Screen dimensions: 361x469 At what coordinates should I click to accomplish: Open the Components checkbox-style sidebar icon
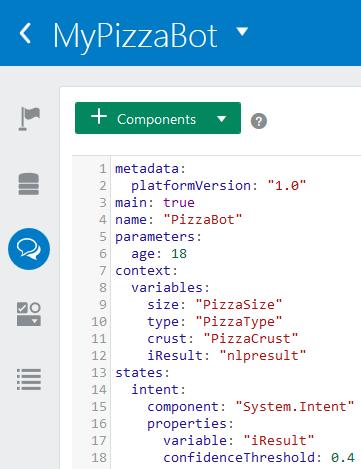pos(29,314)
